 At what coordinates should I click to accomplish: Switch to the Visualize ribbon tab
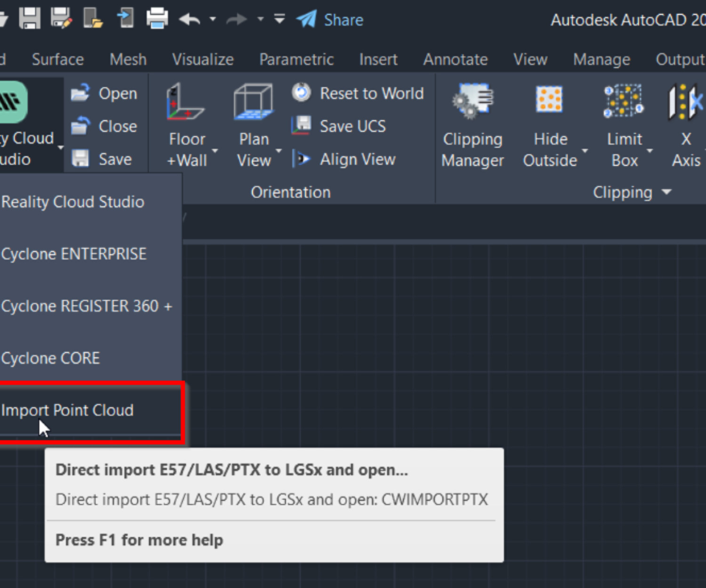[202, 59]
